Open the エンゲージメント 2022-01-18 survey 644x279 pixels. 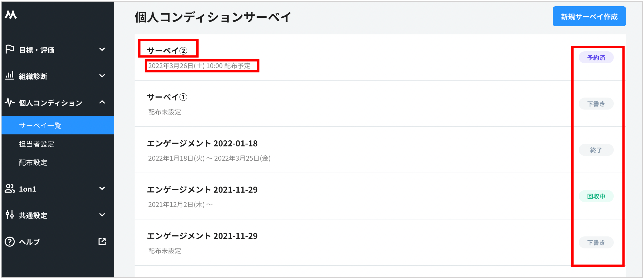coord(202,143)
